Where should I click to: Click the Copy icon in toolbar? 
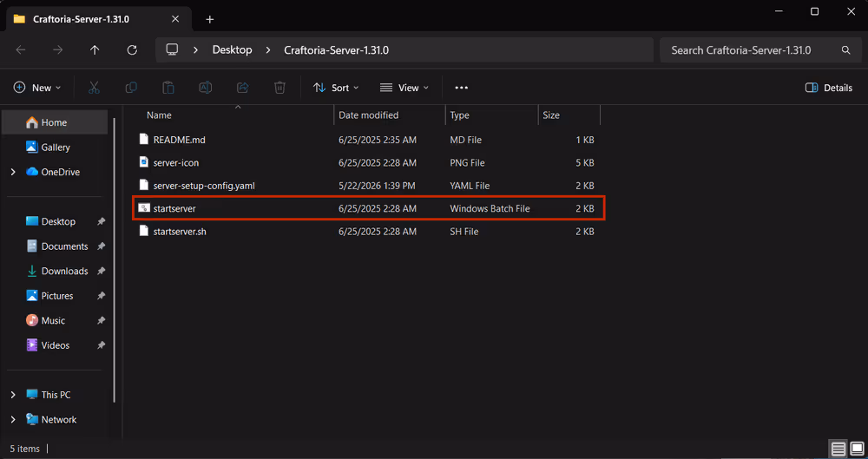131,88
